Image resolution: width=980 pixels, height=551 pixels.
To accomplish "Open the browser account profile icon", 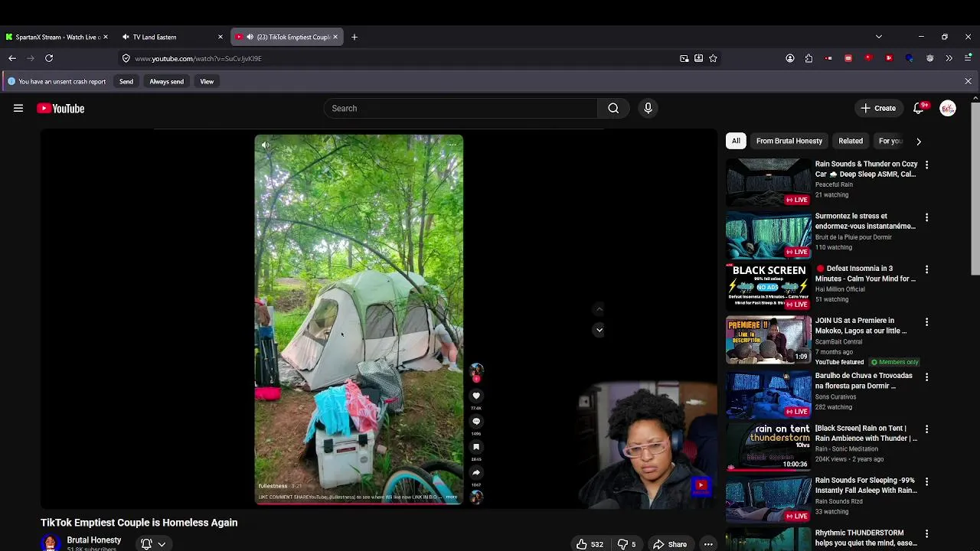I will [790, 58].
